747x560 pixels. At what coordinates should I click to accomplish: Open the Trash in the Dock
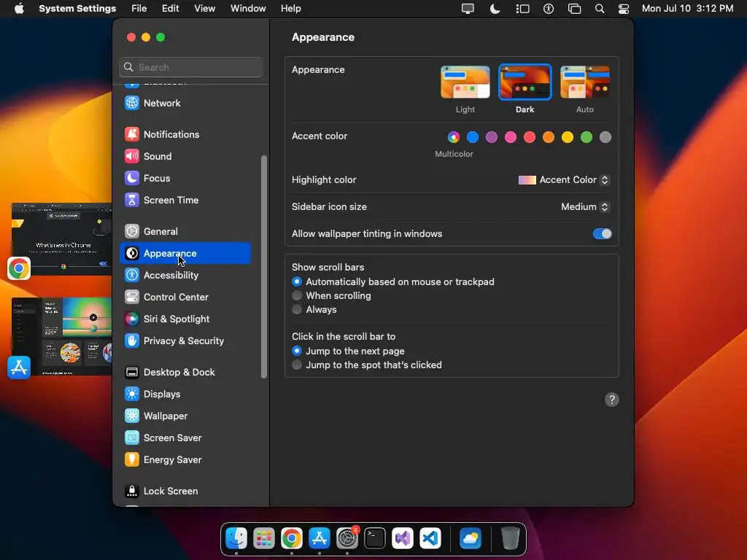coord(510,539)
